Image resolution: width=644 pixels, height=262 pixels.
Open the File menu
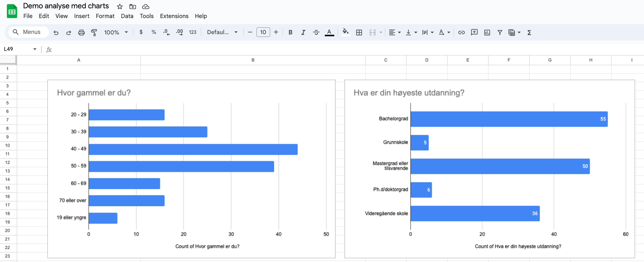[x=28, y=16]
